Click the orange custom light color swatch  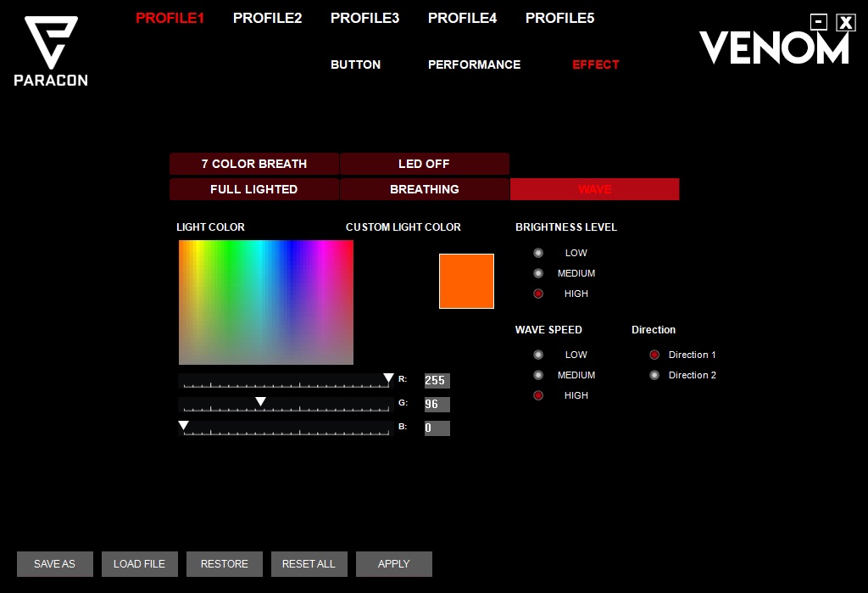466,281
